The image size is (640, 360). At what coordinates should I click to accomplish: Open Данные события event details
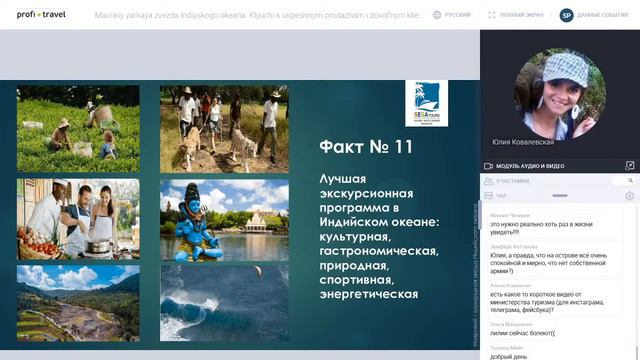602,15
